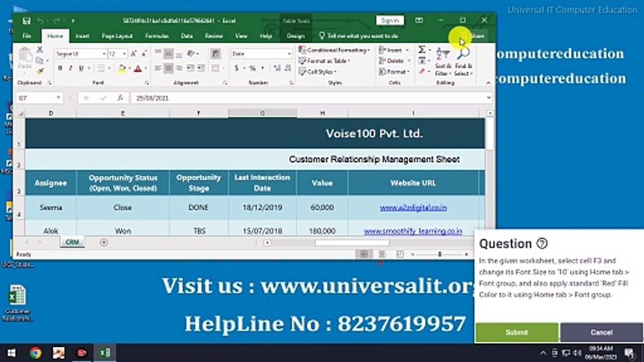Click the Format Painter brush icon
This screenshot has width=644, height=362.
40,71
